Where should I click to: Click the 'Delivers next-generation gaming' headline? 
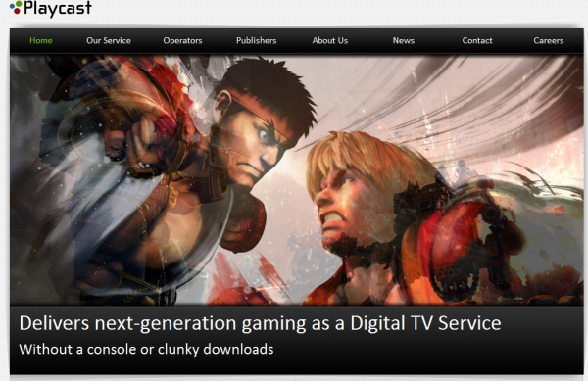260,323
